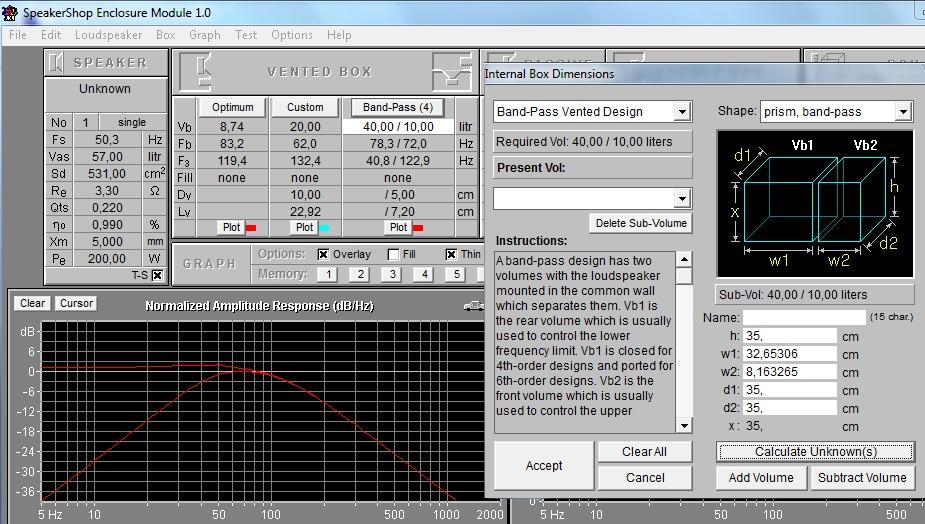Viewport: 925px width, 524px height.
Task: Toggle the Overlay checkbox
Action: (323, 254)
